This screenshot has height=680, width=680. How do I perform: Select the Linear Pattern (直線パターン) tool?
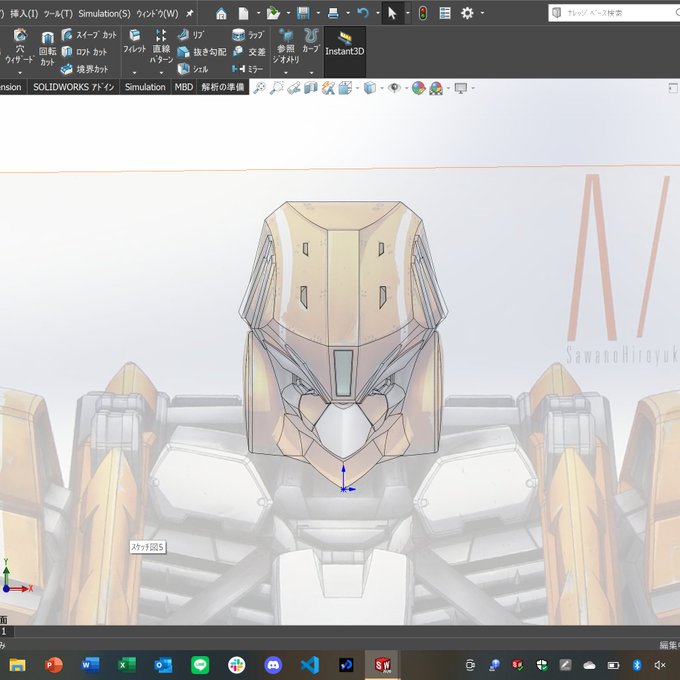pyautogui.click(x=161, y=47)
